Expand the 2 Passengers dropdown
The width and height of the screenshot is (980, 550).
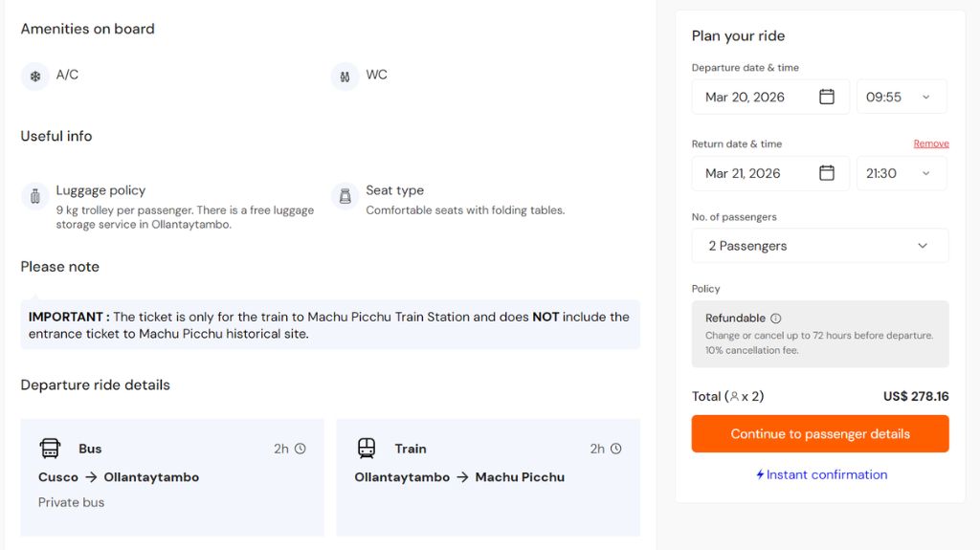click(x=819, y=246)
